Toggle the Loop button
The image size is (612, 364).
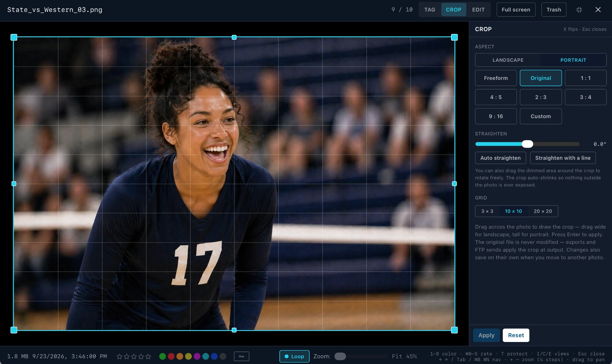point(294,356)
